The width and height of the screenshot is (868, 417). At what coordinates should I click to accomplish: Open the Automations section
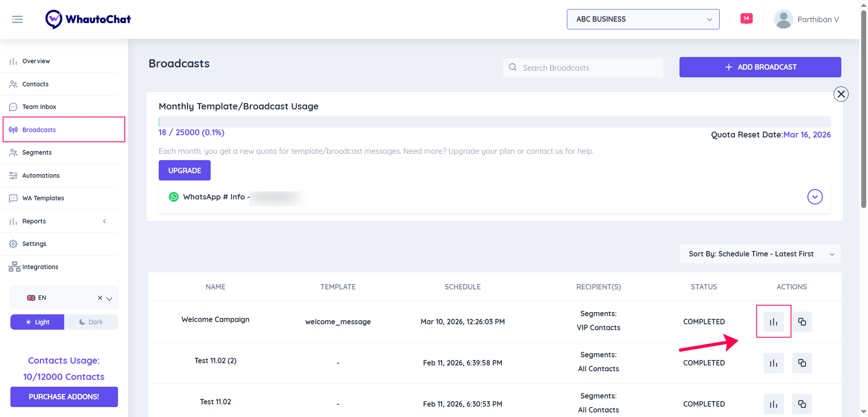tap(40, 175)
